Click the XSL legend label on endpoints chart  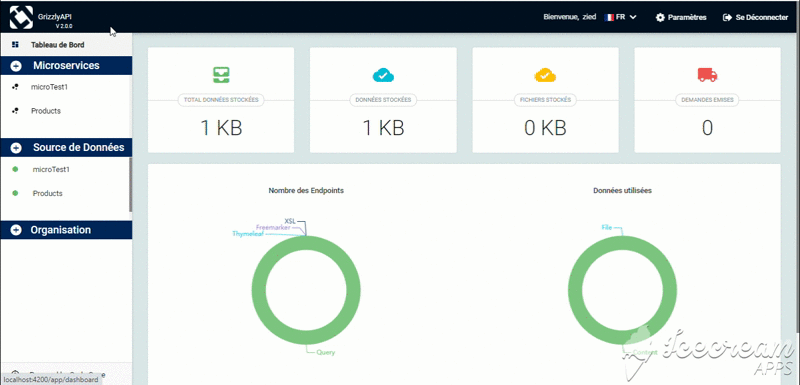pos(290,221)
